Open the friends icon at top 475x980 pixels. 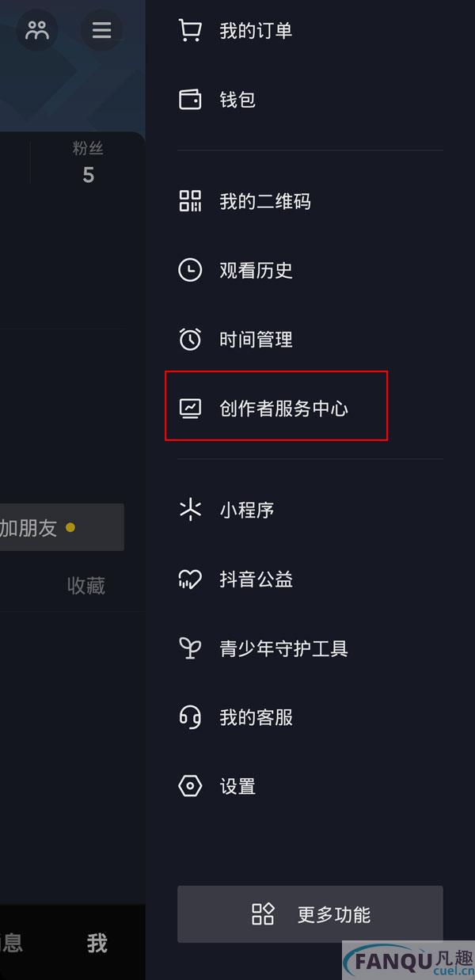point(37,30)
